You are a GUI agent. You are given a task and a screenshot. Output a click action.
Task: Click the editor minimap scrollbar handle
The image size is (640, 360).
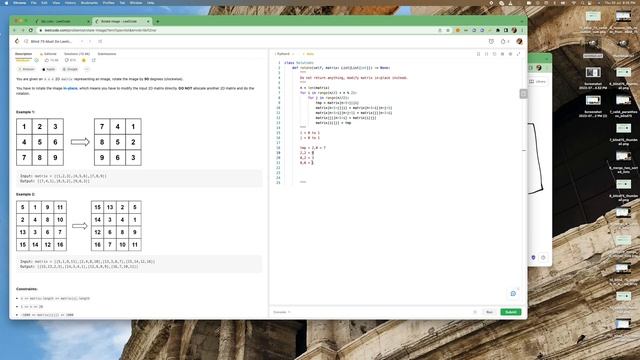click(523, 94)
